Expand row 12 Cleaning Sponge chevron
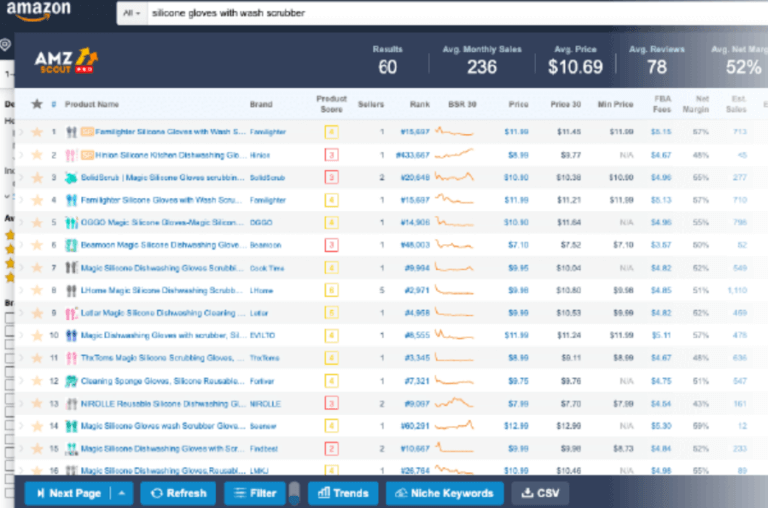 (21, 381)
